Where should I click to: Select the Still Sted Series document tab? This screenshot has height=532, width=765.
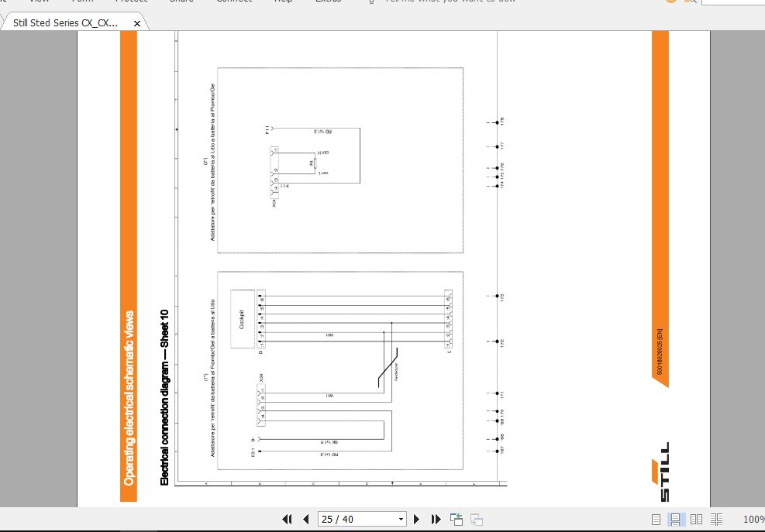click(65, 23)
